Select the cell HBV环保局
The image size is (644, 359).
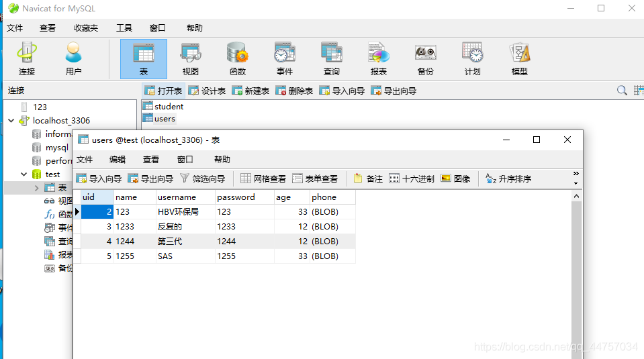point(185,211)
